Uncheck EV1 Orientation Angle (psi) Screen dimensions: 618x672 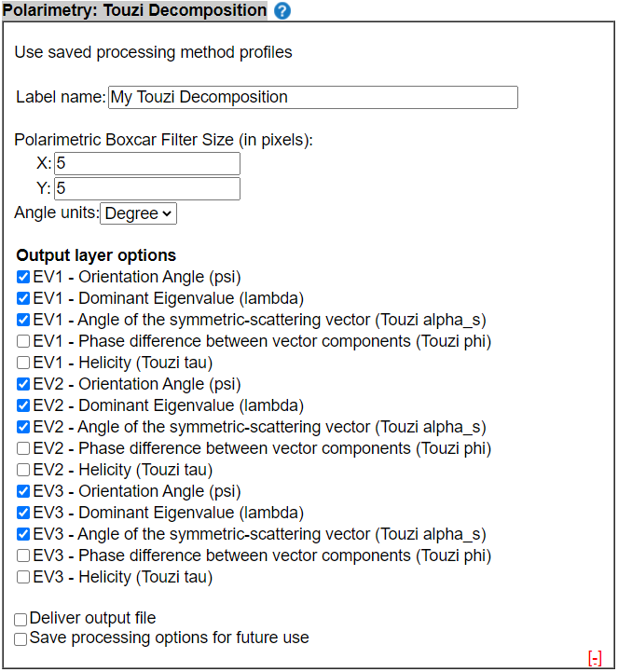tap(23, 278)
